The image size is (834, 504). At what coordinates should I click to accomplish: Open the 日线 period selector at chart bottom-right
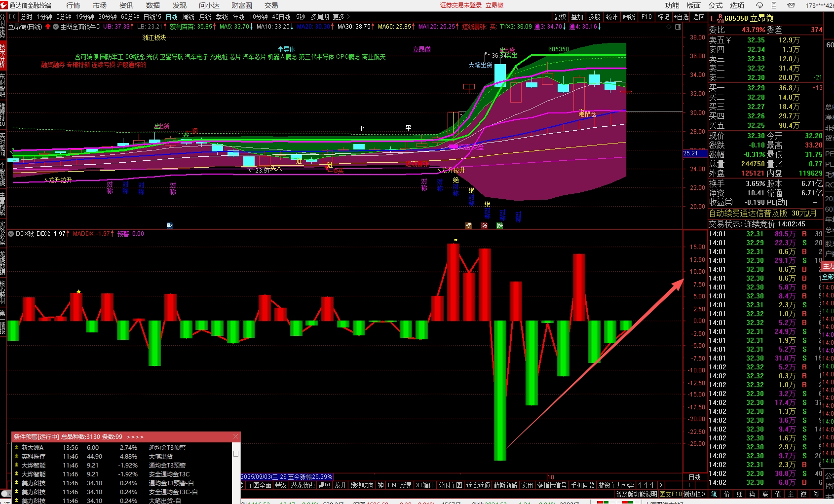tap(695, 477)
